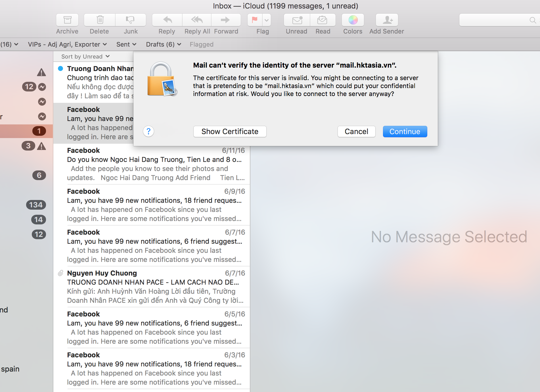Click the top sidebar warning triangle
The image size is (540, 392).
point(41,72)
